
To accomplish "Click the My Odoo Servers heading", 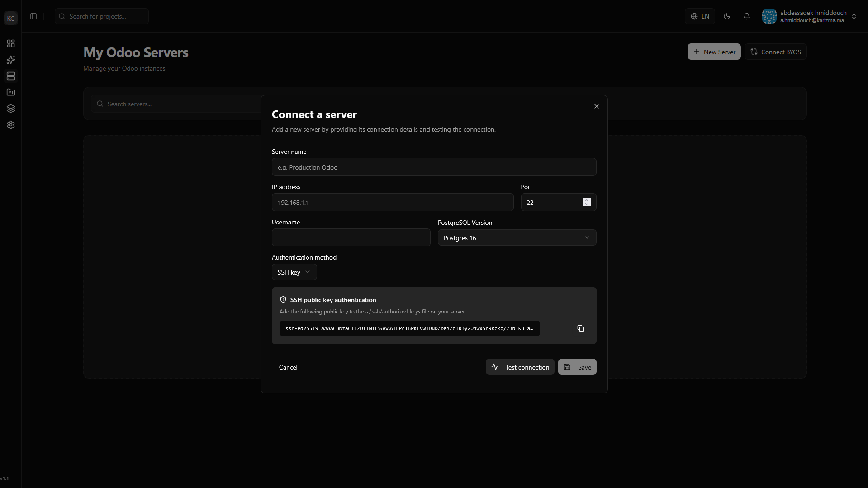I will (136, 52).
